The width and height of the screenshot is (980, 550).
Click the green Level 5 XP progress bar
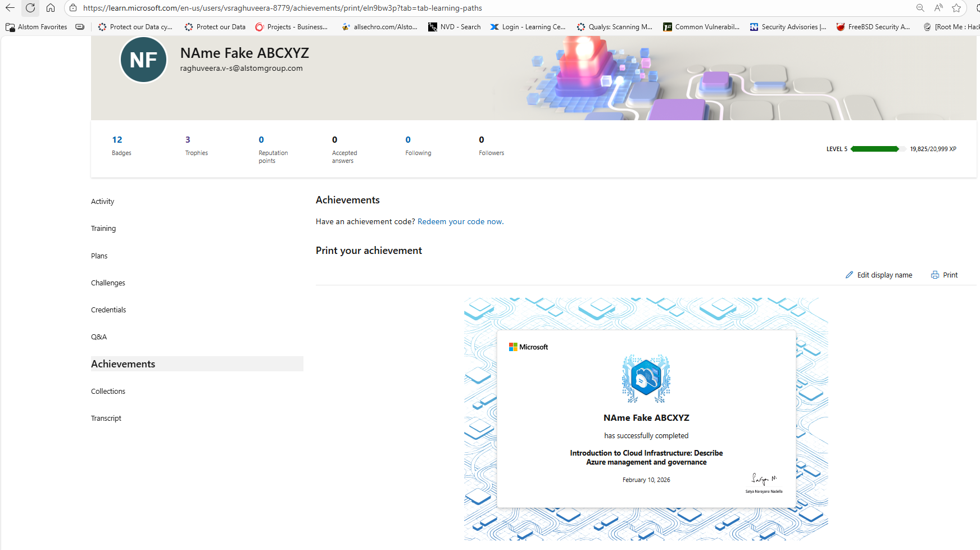tap(878, 149)
